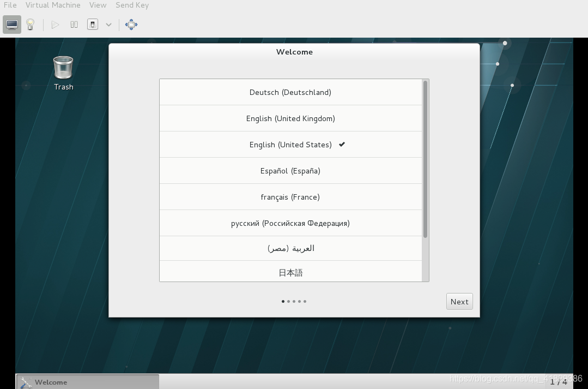This screenshot has height=389, width=588.
Task: Select русский (Российская Федерация) language
Action: [x=290, y=223]
